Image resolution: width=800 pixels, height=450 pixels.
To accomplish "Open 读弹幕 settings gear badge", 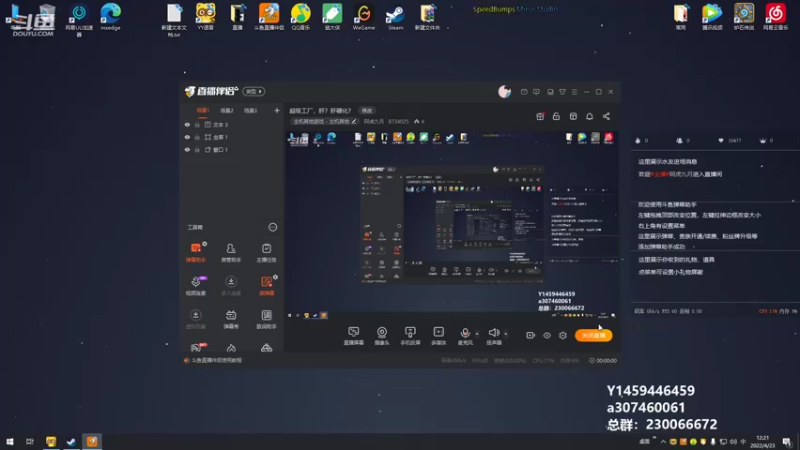I will point(276,277).
